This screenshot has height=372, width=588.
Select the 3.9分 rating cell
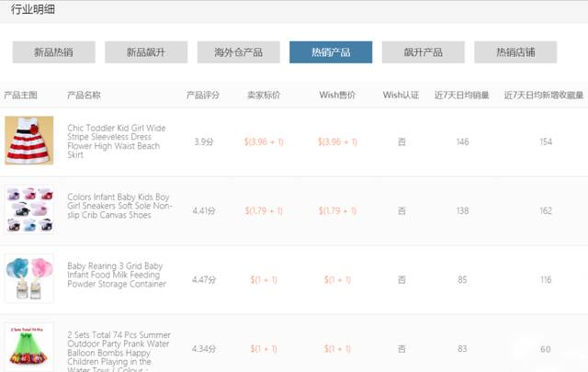pyautogui.click(x=204, y=142)
